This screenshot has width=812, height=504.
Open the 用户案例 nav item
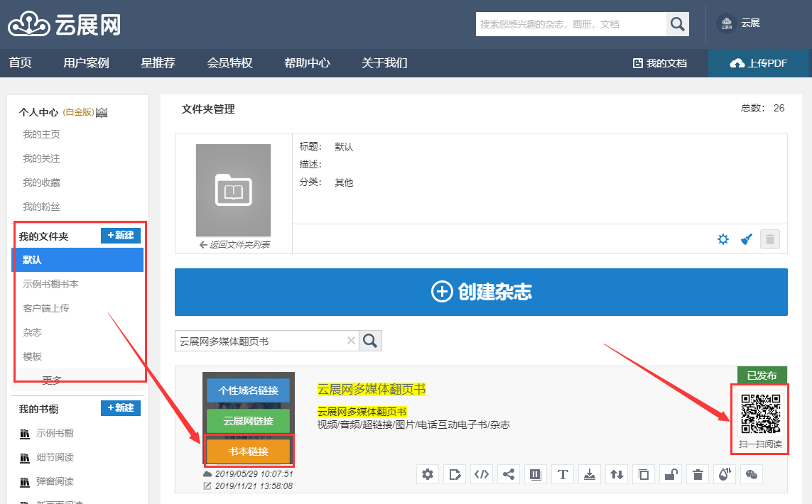click(86, 63)
